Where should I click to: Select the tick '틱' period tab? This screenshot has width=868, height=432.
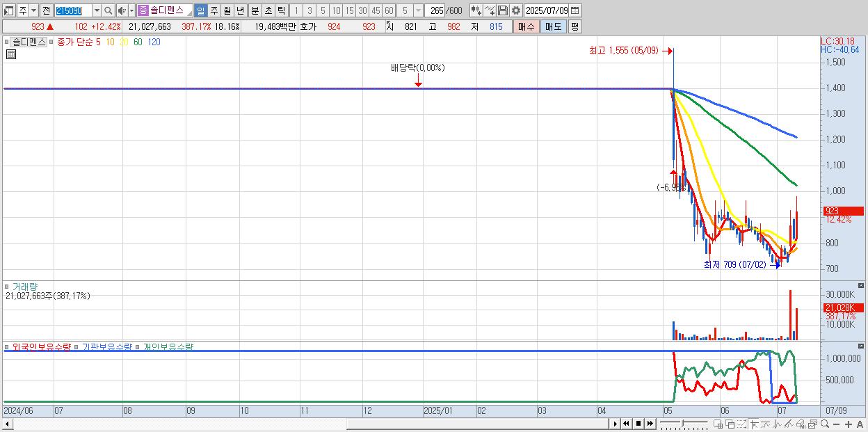(281, 10)
